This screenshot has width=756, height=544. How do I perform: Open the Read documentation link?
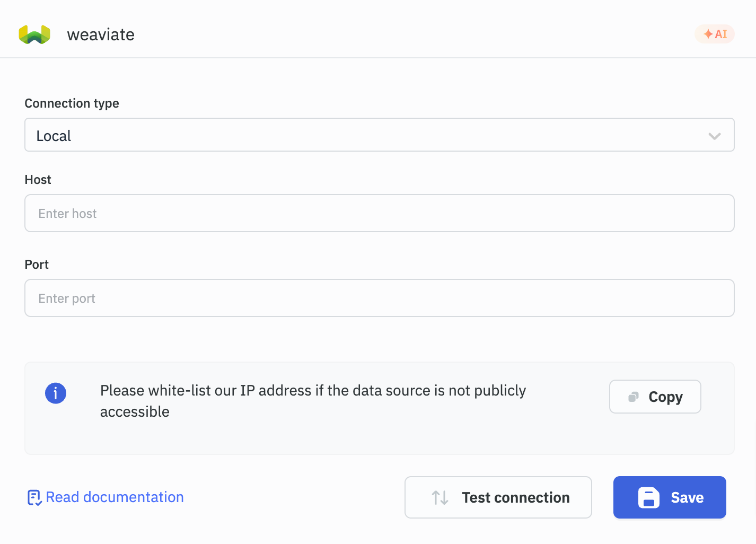pyautogui.click(x=115, y=497)
